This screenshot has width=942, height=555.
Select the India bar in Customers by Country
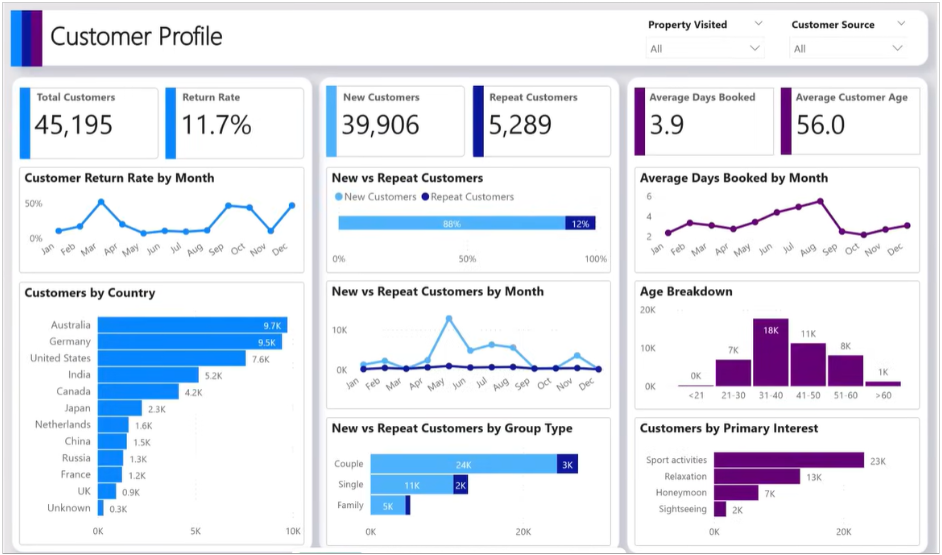point(148,375)
